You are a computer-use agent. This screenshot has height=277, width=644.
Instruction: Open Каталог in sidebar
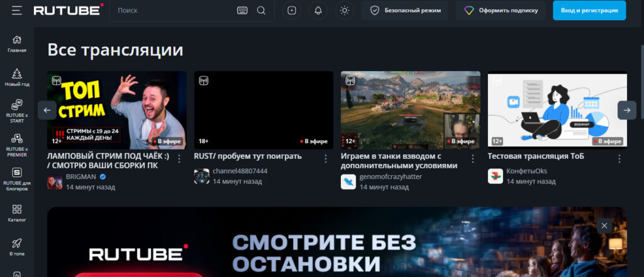tap(17, 214)
